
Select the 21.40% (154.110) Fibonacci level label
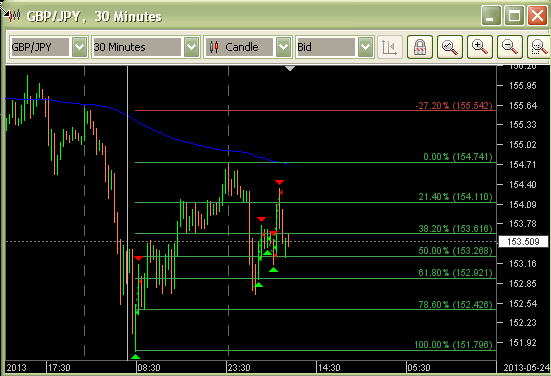tap(455, 197)
